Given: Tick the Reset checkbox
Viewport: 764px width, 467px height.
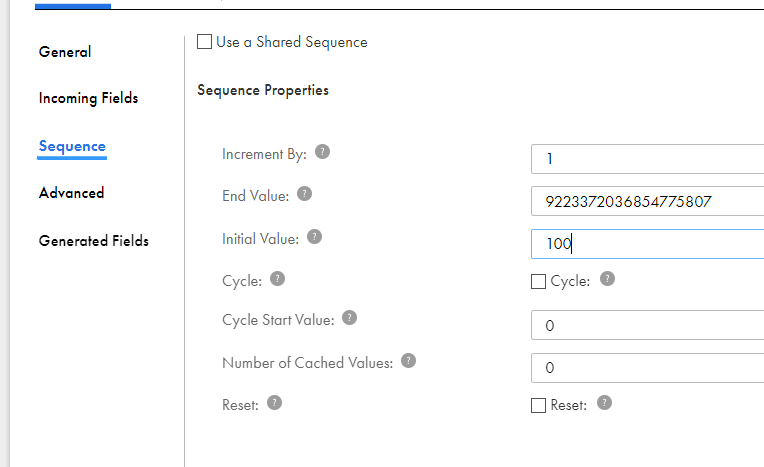Looking at the screenshot, I should coord(538,405).
